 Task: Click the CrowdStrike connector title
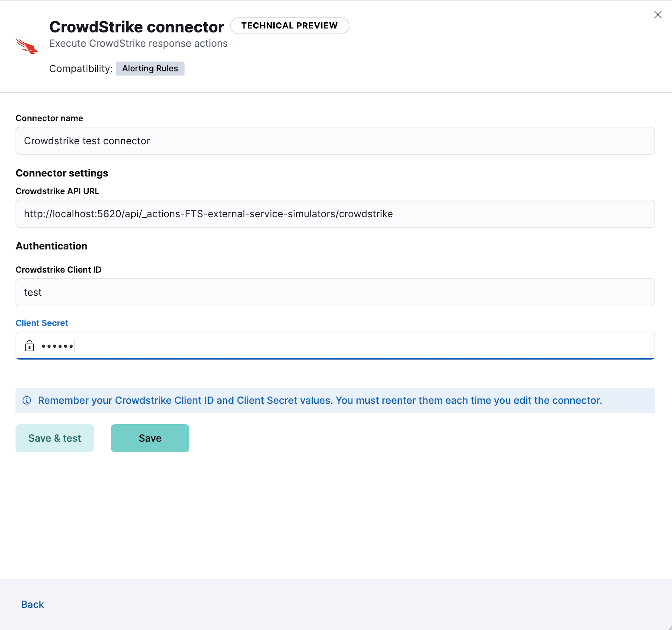[x=137, y=27]
